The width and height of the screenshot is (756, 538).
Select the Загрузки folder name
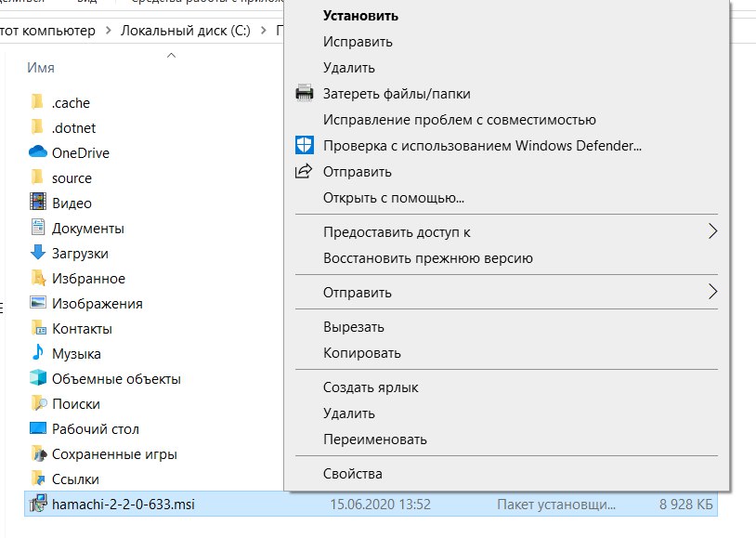tap(80, 254)
